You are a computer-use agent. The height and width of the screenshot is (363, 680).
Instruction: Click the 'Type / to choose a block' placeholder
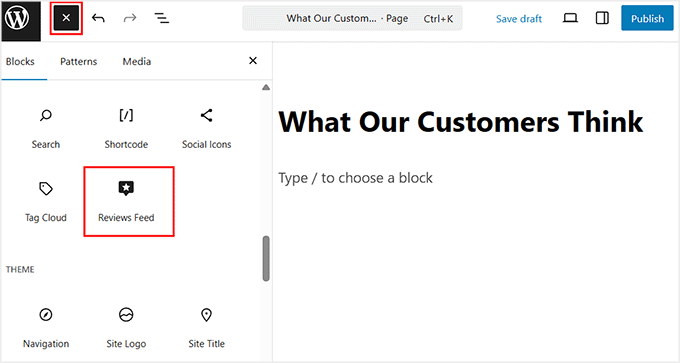(356, 178)
